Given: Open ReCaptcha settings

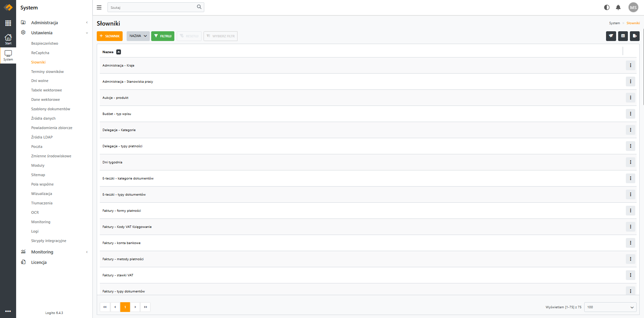Looking at the screenshot, I should click(x=40, y=53).
